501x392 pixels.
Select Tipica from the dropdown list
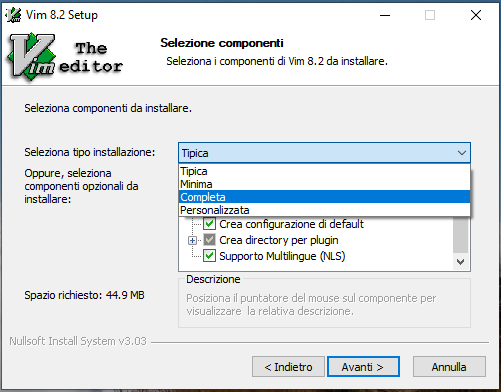tap(324, 171)
